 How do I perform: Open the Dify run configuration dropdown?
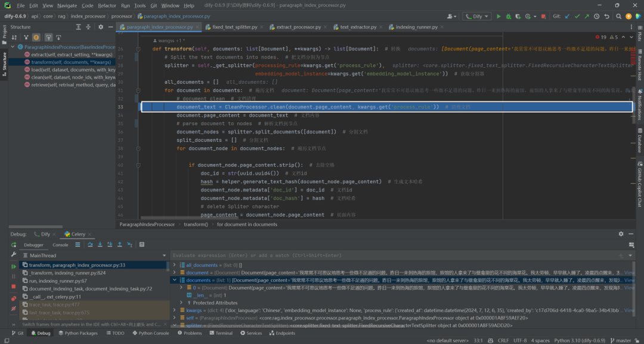point(477,17)
